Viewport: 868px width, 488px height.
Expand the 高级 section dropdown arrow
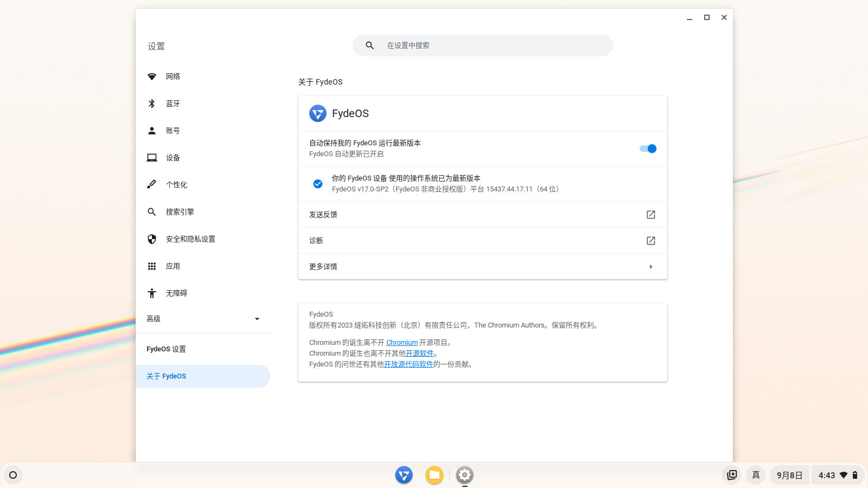257,319
